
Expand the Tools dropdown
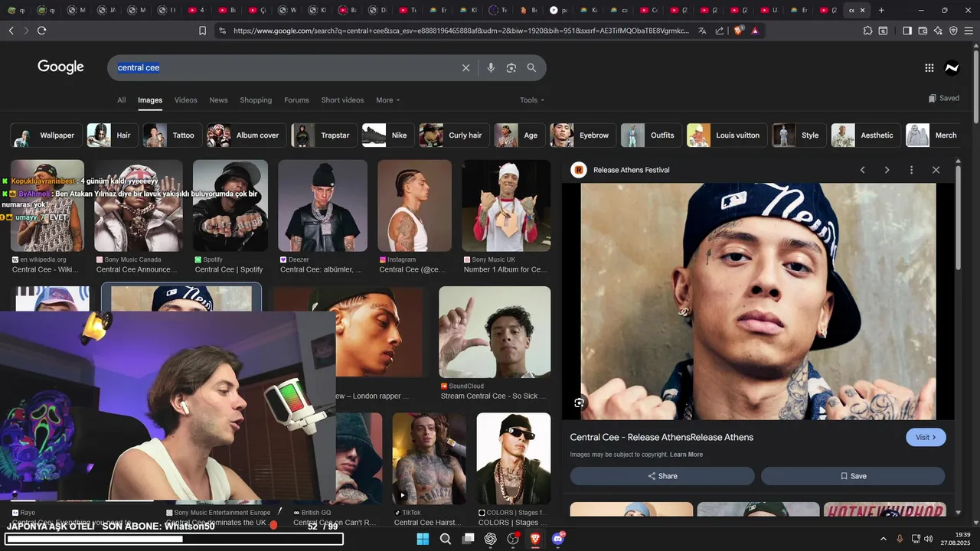click(532, 100)
